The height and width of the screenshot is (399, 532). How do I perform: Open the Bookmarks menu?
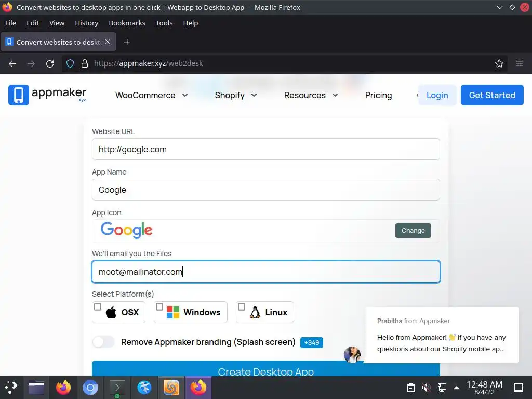point(127,23)
